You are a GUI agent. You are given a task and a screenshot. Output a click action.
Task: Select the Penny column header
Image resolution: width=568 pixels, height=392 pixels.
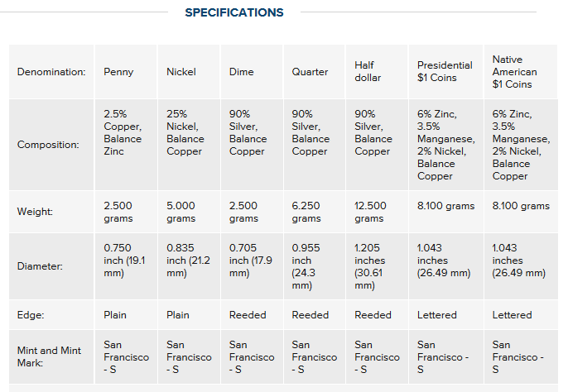[118, 72]
